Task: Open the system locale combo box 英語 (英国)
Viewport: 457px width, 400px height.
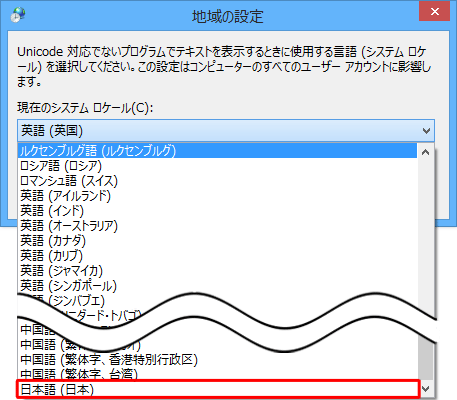Action: tap(226, 130)
